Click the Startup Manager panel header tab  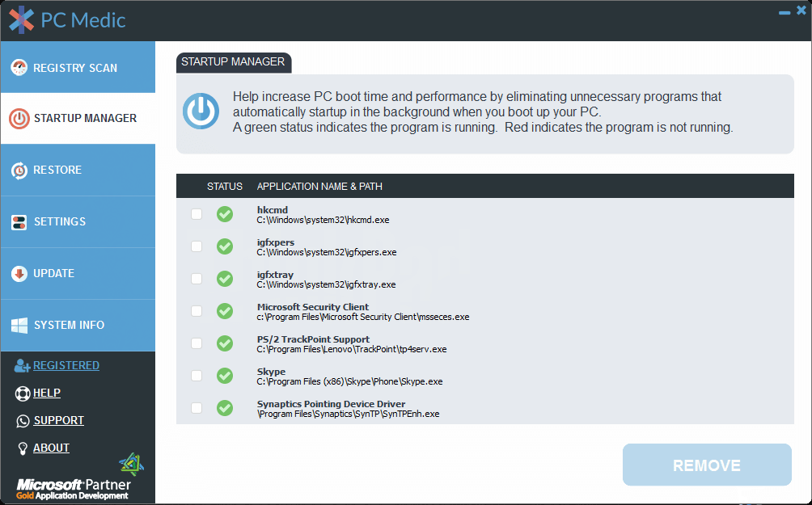coord(234,62)
